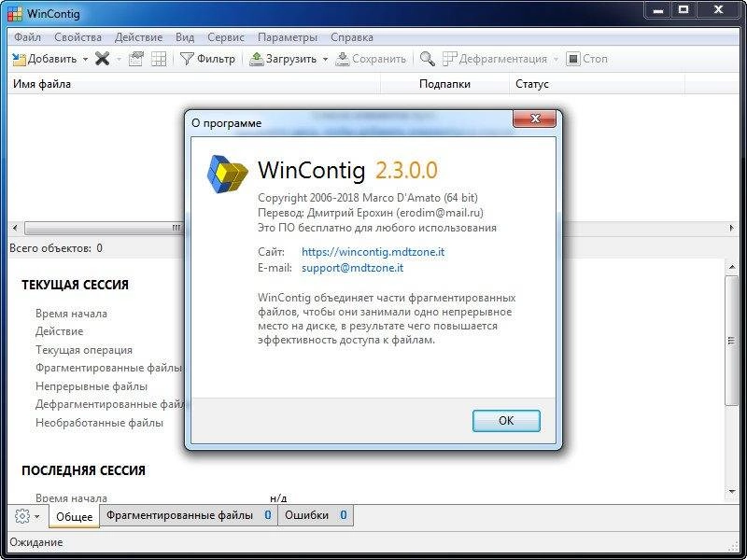
Task: Open the https://wincontig.mdtzone.it link
Action: pos(373,252)
